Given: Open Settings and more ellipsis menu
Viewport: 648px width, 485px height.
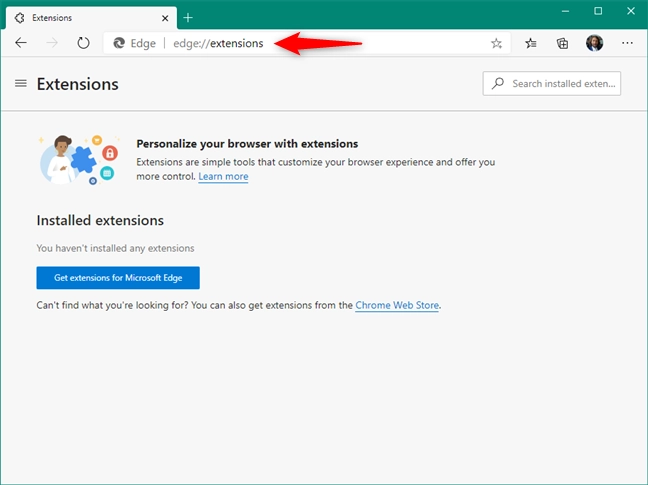Looking at the screenshot, I should pyautogui.click(x=627, y=43).
